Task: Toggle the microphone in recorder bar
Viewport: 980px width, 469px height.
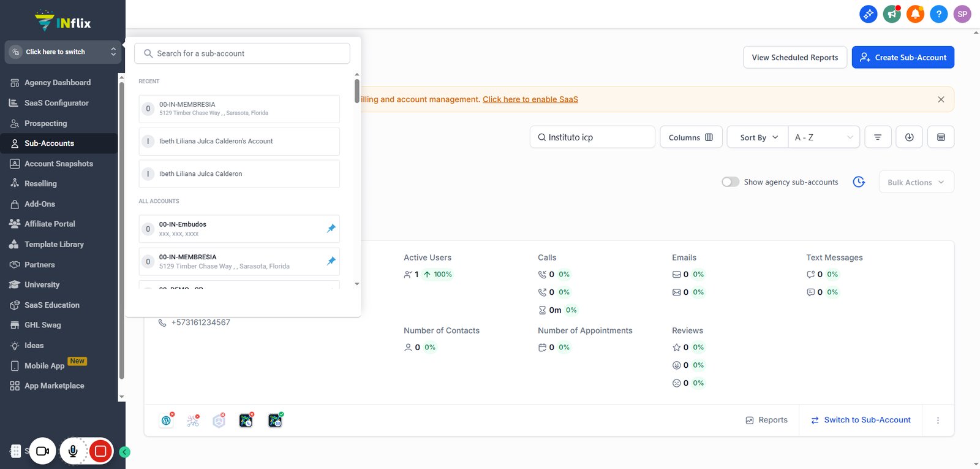Action: 73,452
